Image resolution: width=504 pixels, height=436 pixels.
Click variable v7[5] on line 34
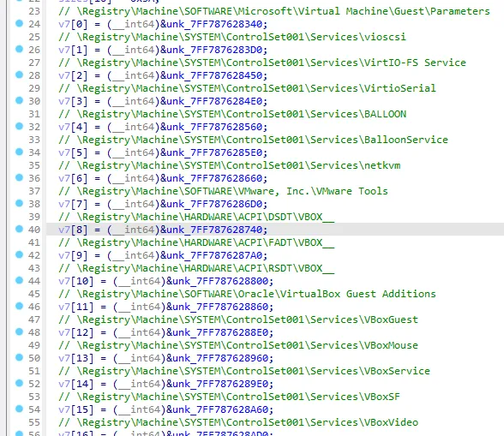click(x=73, y=152)
